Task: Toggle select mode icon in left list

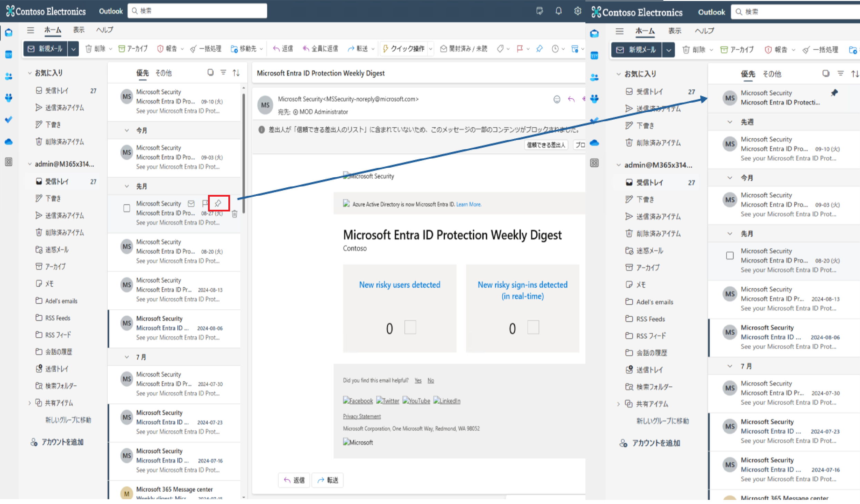Action: [x=210, y=72]
